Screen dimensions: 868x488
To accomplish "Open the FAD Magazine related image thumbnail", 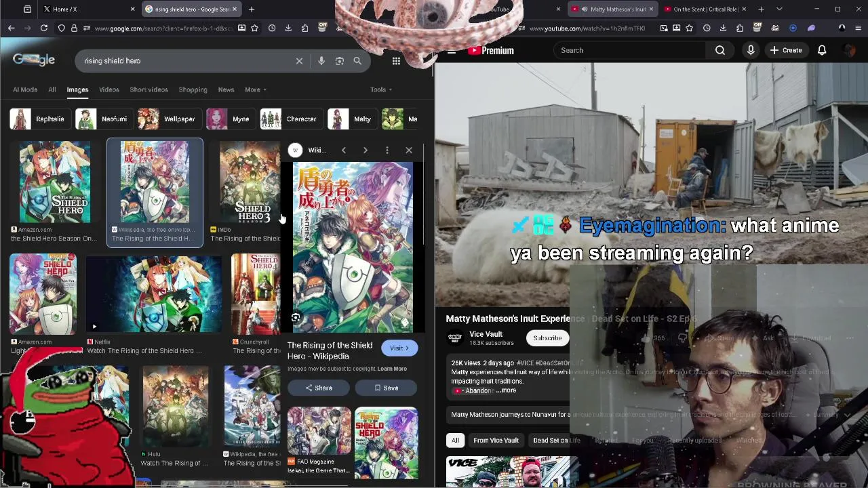I will (319, 430).
